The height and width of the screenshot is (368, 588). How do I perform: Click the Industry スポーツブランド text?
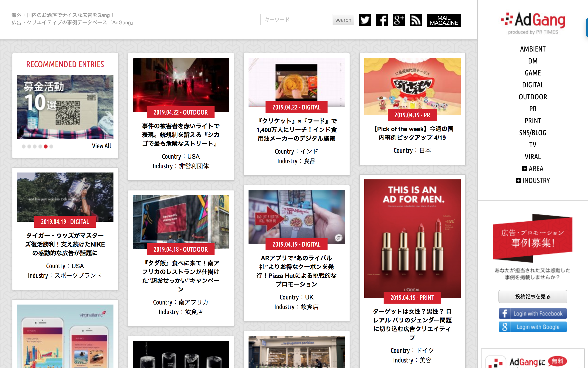[x=65, y=276]
